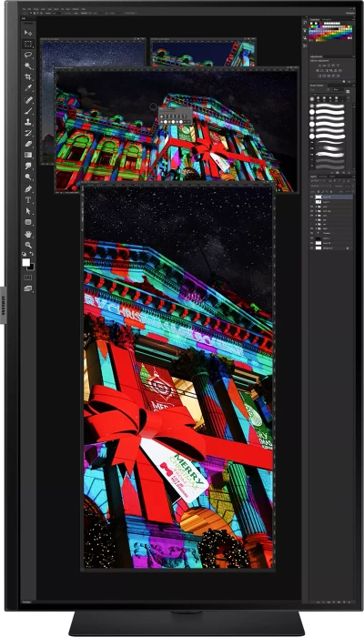Select the Crop tool
Screen dimensions: 364x637
[x=28, y=76]
